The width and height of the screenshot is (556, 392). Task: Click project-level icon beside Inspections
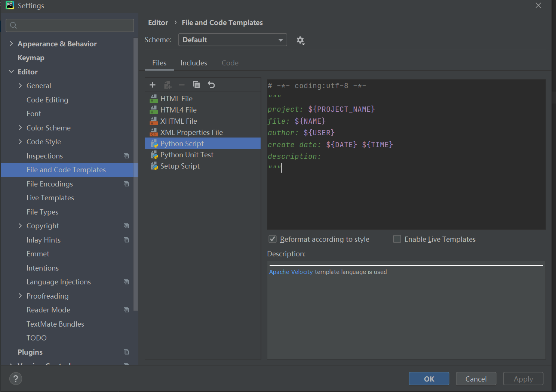(x=126, y=156)
